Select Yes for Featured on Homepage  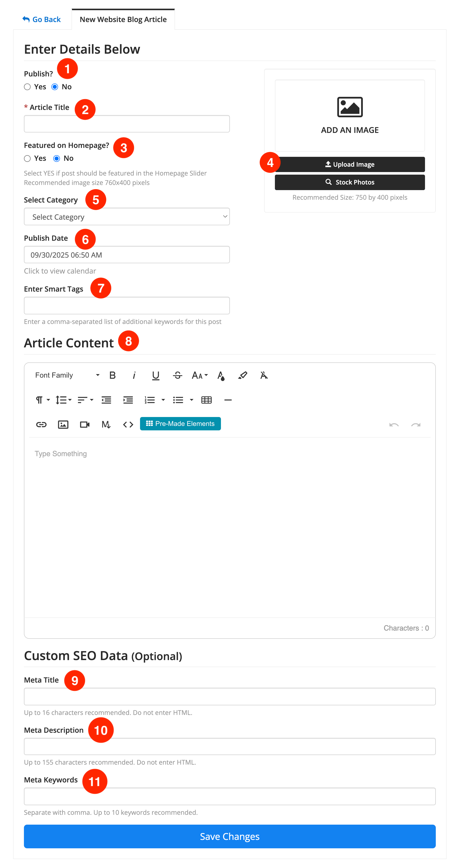pos(27,158)
